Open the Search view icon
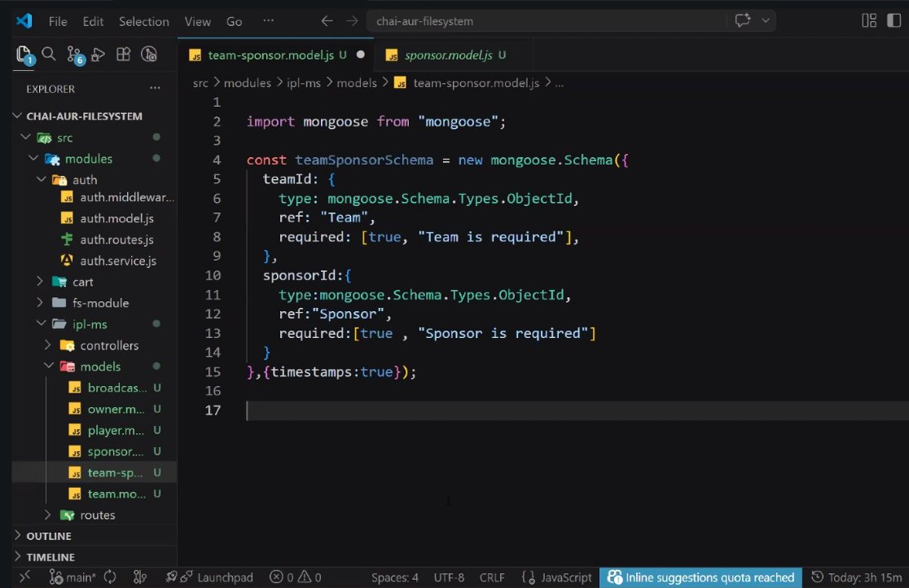The image size is (909, 588). [x=49, y=55]
